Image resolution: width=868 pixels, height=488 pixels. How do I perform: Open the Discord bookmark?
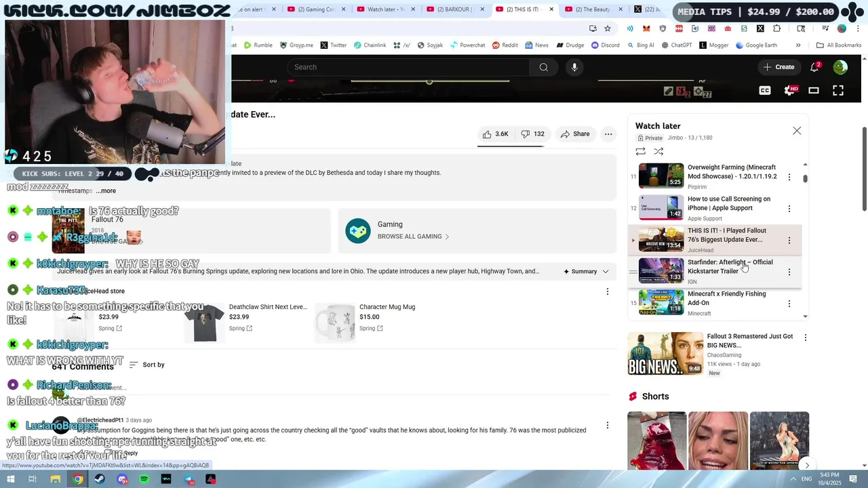[605, 45]
